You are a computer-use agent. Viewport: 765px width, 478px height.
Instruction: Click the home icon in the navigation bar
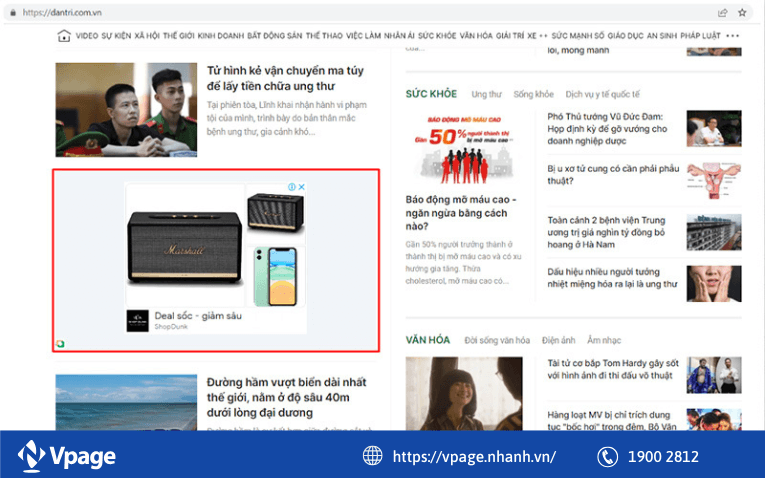(x=64, y=36)
